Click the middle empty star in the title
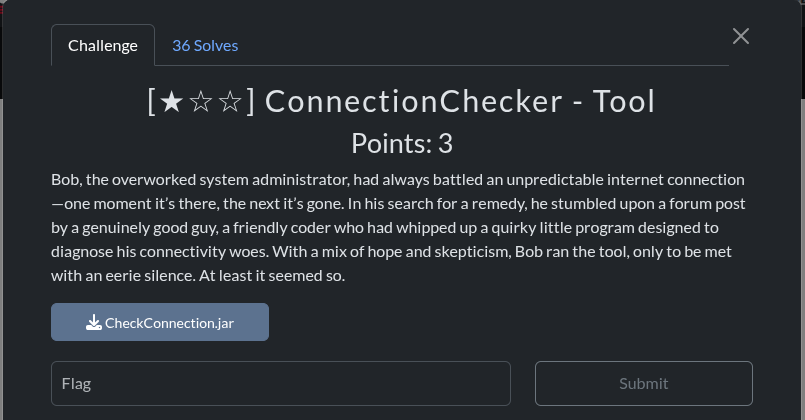 [200, 102]
